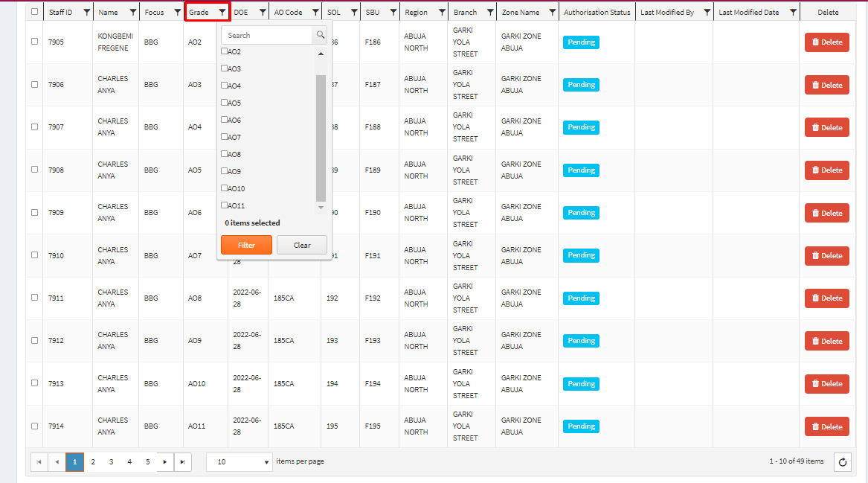868x483 pixels.
Task: Click the Clear button
Action: coord(301,243)
